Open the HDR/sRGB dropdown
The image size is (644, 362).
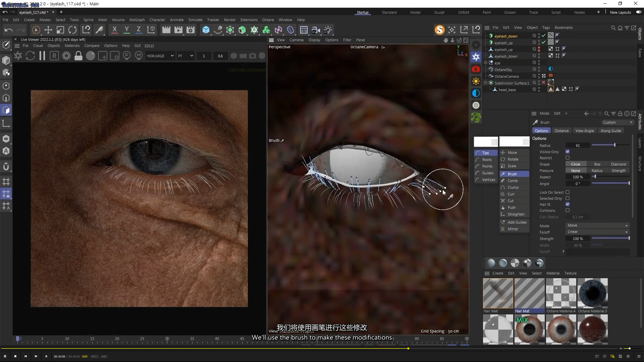pos(160,56)
